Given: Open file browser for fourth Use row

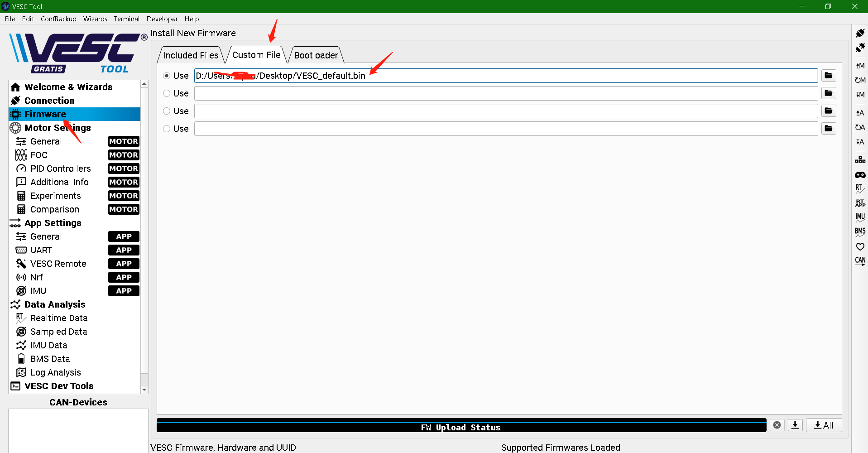Looking at the screenshot, I should pyautogui.click(x=829, y=129).
